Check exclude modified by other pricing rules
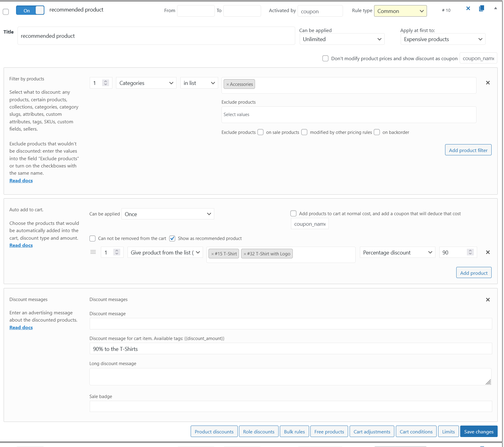Viewport: 504px width, 447px height. [304, 132]
